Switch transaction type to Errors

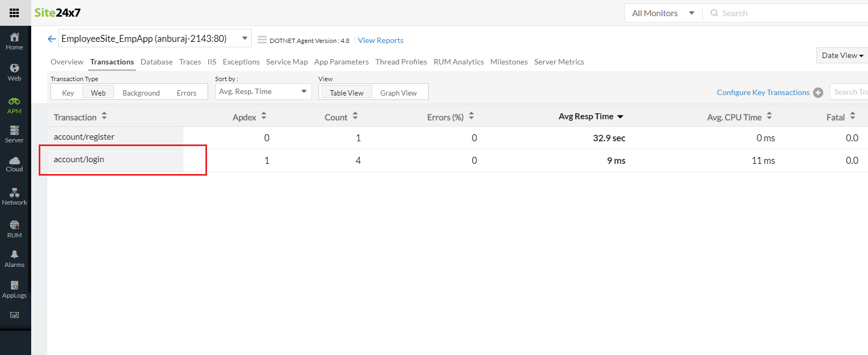pyautogui.click(x=187, y=93)
